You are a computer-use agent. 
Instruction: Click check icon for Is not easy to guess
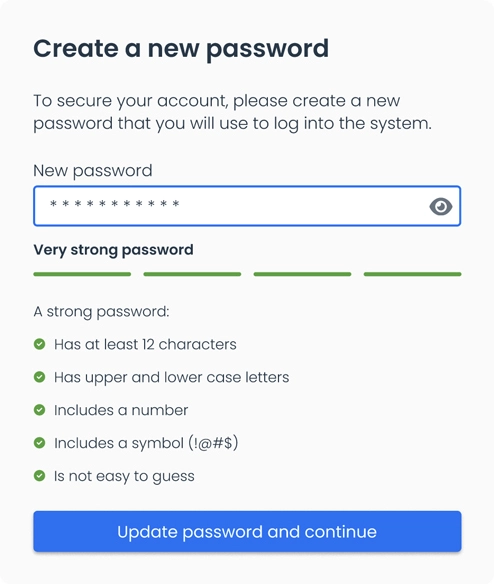click(39, 476)
